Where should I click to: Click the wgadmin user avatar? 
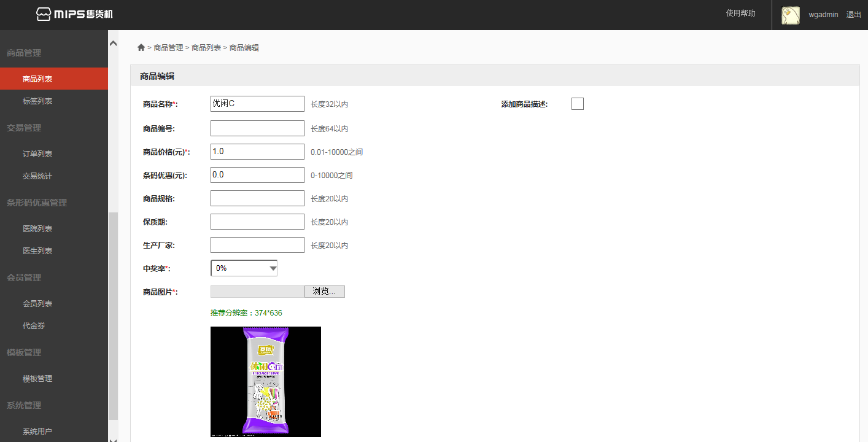[790, 15]
